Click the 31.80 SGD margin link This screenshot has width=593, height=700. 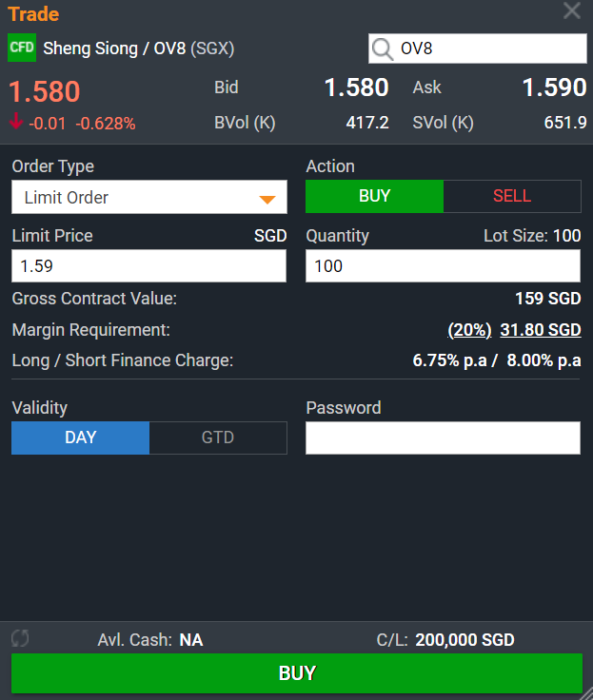[x=541, y=330]
